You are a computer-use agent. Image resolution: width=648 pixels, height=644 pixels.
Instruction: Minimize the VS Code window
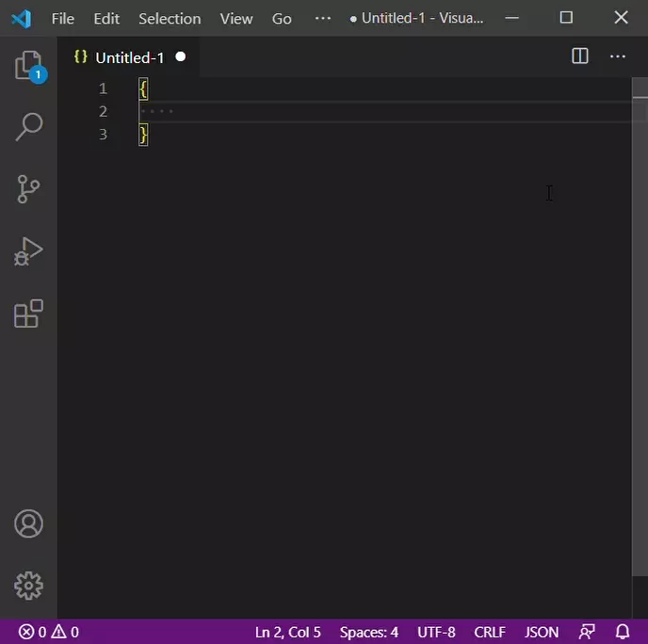[511, 18]
